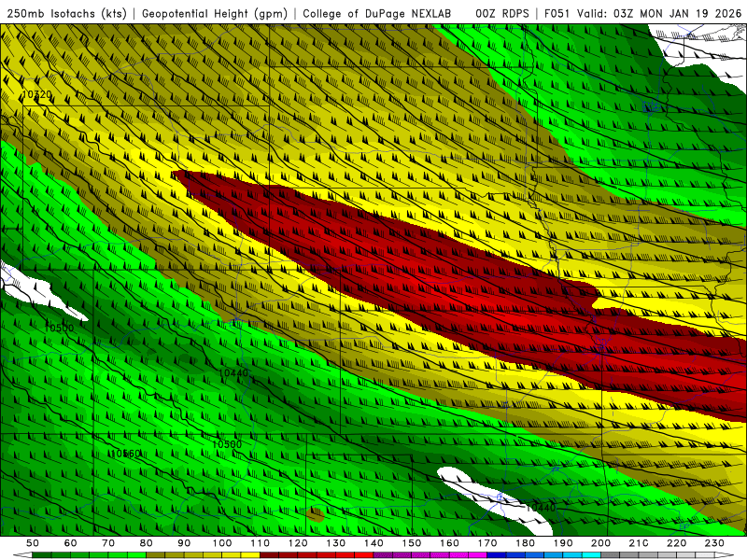Click 'Valid: 03Z MON JAN 19 2026' timestamp
This screenshot has height=560, width=747.
click(659, 14)
